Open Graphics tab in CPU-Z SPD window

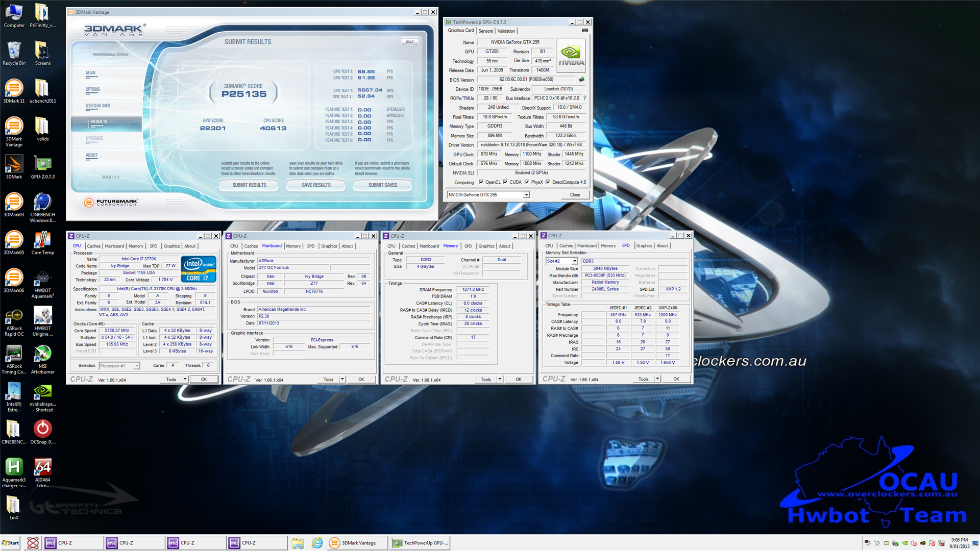(x=644, y=246)
